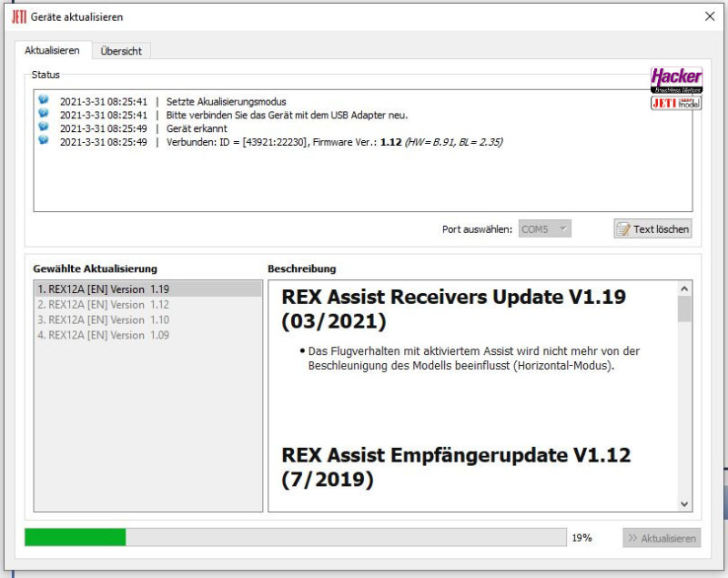The image size is (728, 578).
Task: Select REX12A [EN] Version 1.19
Action: click(x=148, y=289)
